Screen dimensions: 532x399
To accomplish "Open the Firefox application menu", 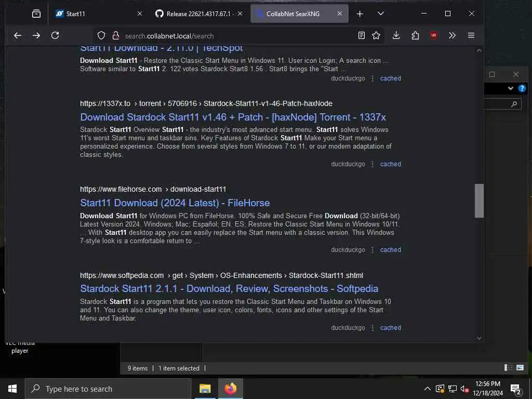I will coord(471,35).
